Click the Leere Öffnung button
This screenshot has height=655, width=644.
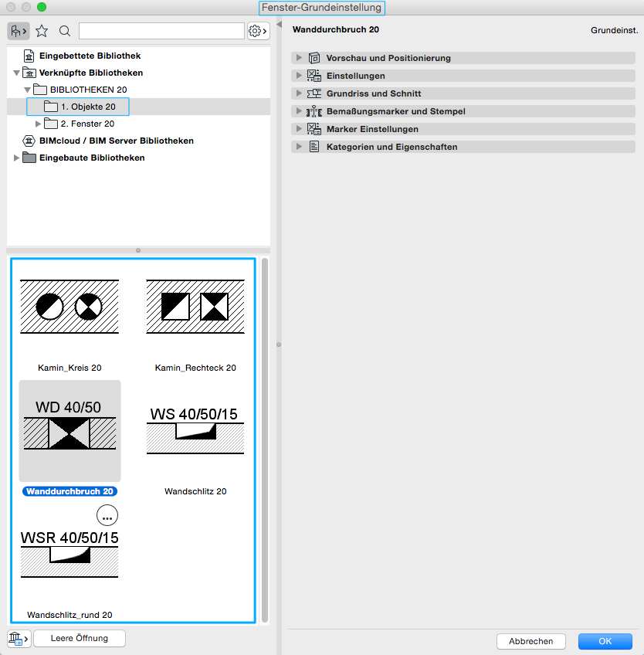79,638
